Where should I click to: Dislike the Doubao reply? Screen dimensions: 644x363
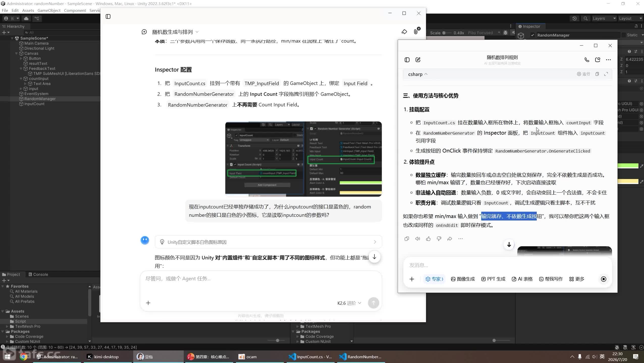[x=439, y=239]
